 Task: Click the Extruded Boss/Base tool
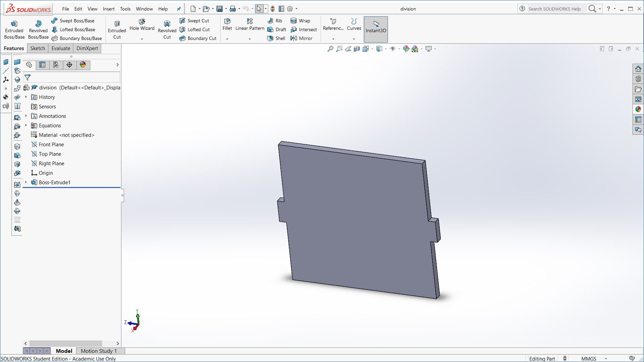14,30
